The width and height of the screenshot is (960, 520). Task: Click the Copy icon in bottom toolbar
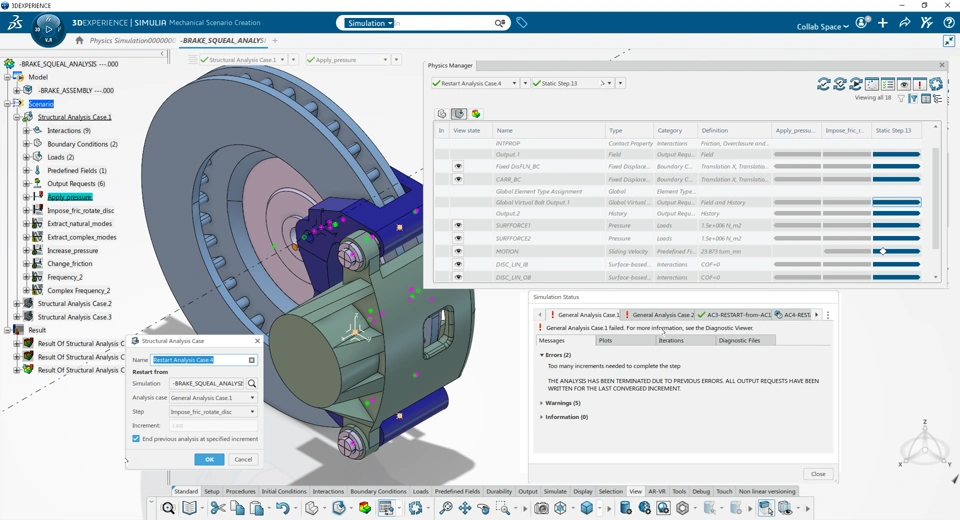(x=238, y=508)
